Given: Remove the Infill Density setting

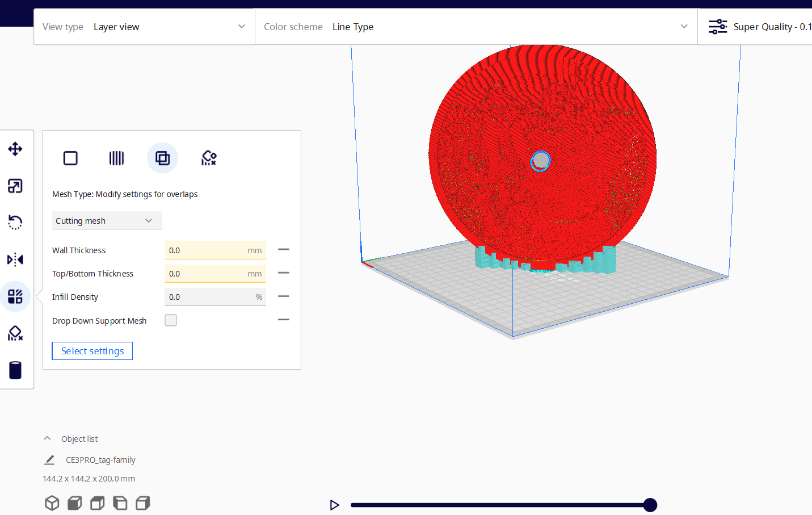Looking at the screenshot, I should [x=284, y=296].
